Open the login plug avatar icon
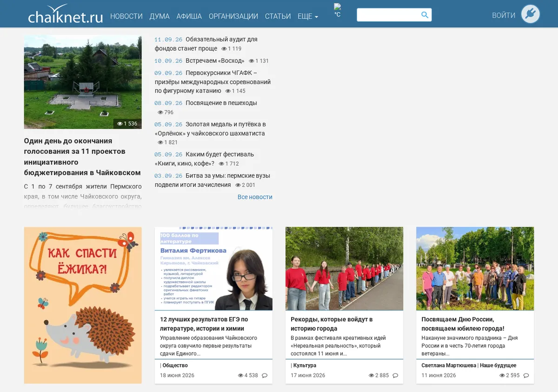This screenshot has height=392, width=558. pyautogui.click(x=531, y=14)
